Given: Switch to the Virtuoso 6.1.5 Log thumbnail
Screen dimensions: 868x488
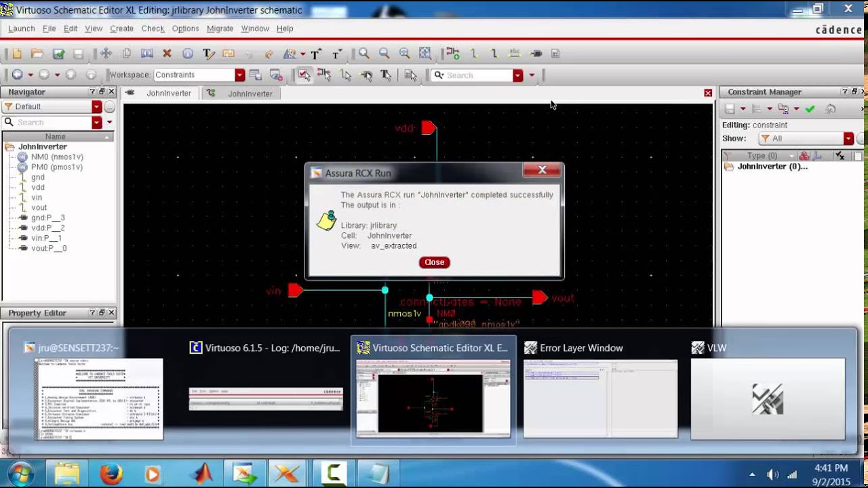Looking at the screenshot, I should [x=266, y=390].
